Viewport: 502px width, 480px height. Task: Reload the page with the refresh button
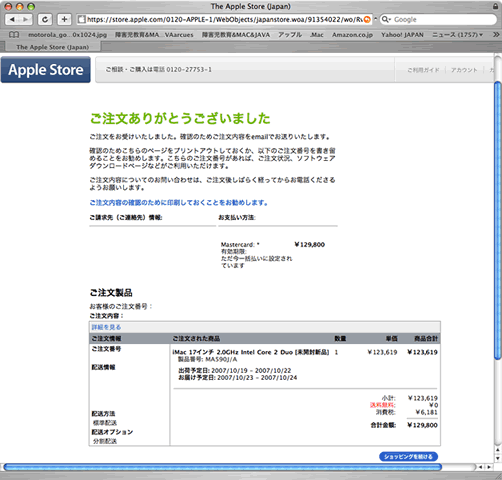coord(45,19)
